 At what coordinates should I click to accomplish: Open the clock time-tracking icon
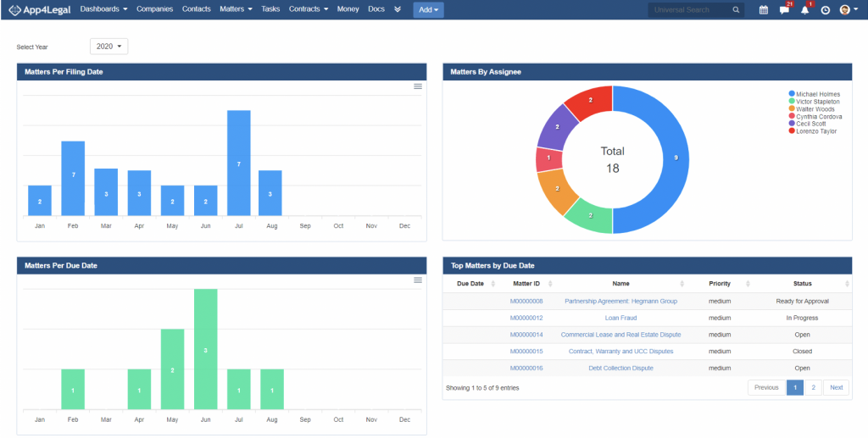click(x=825, y=10)
